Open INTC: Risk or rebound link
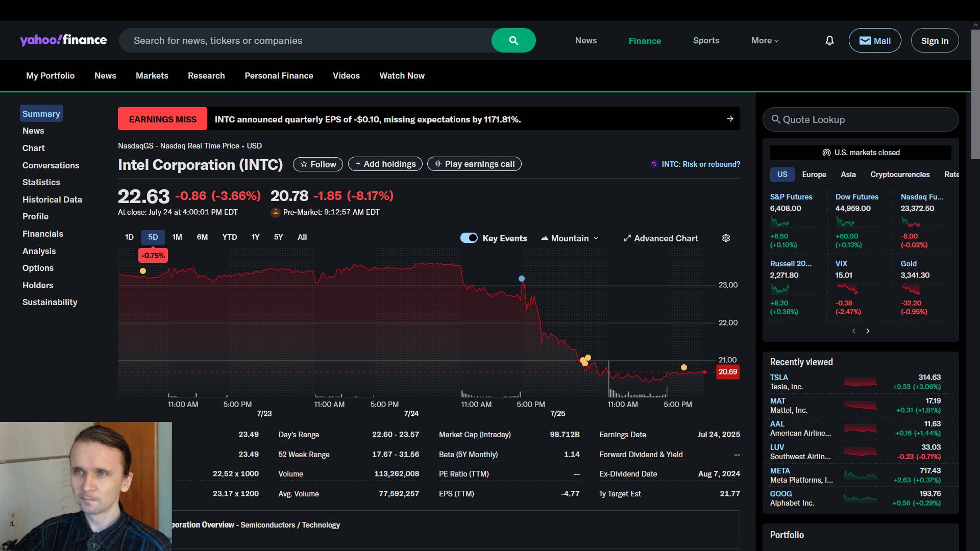Screen dimensions: 980x551 pyautogui.click(x=700, y=164)
